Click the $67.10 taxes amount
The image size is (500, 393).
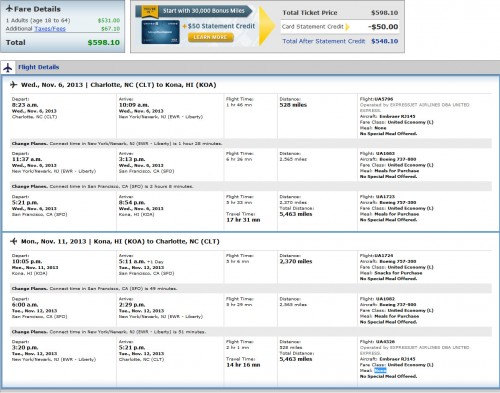(110, 29)
